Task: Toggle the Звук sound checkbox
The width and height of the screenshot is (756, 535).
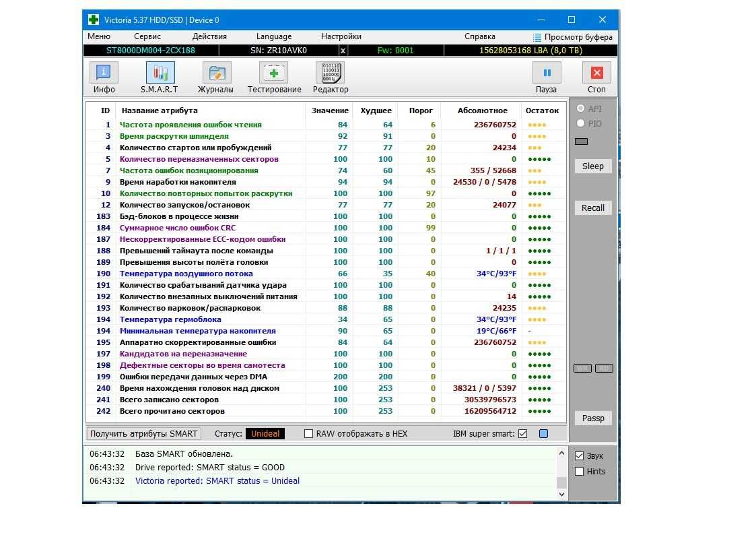Action: (x=580, y=456)
